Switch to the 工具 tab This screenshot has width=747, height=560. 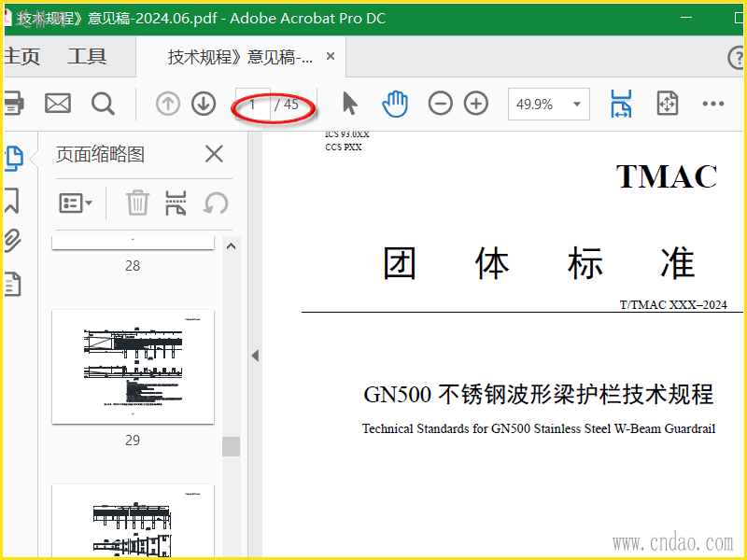coord(87,57)
